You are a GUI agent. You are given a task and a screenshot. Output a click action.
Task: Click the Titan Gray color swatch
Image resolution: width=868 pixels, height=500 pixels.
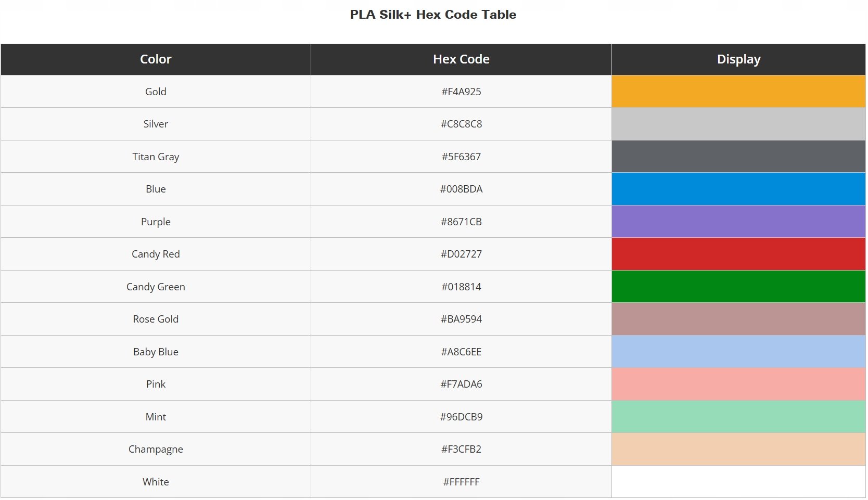point(738,157)
